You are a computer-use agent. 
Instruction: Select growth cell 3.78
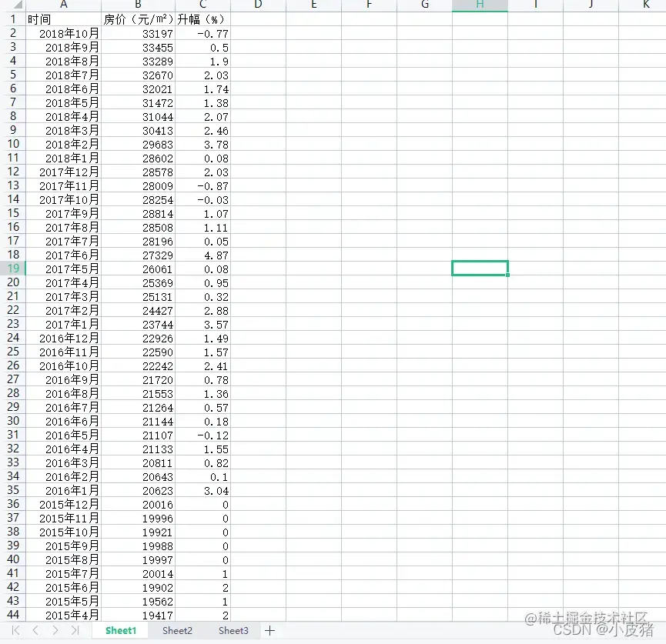(x=202, y=144)
